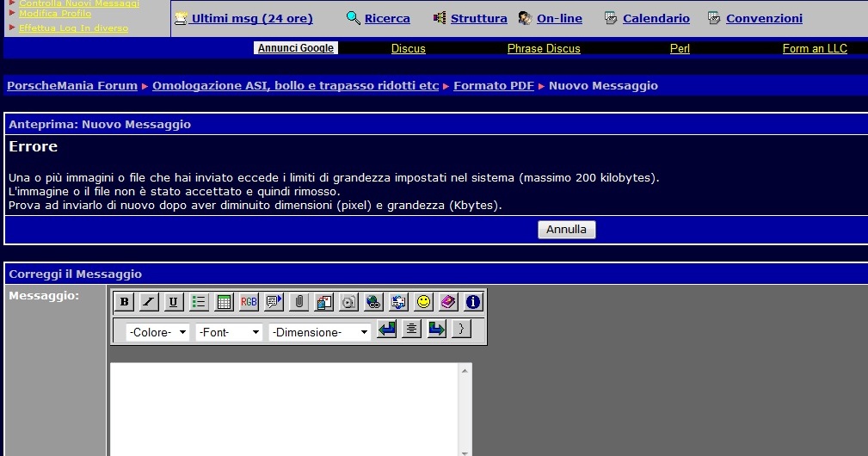The height and width of the screenshot is (456, 868).
Task: Expand the Dimensione size dropdown
Action: coord(319,332)
